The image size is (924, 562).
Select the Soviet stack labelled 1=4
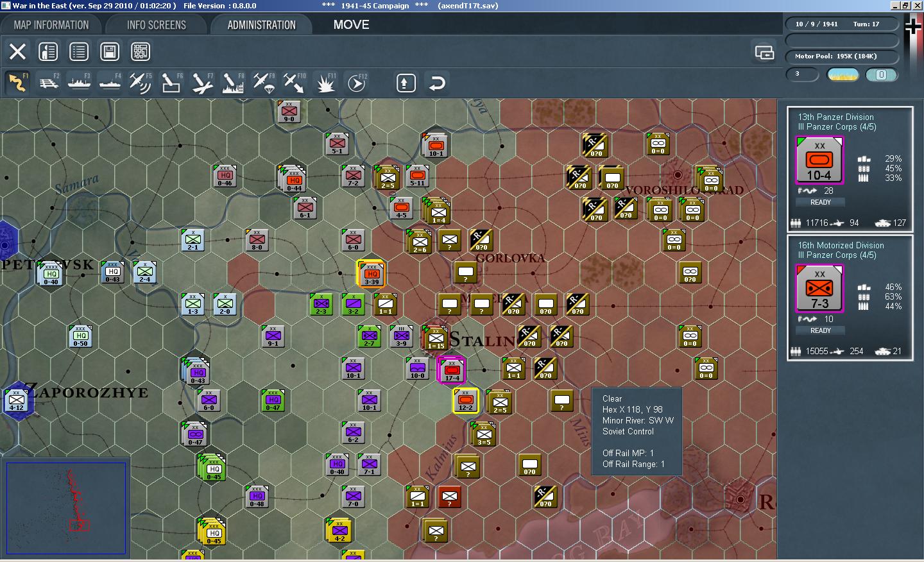click(438, 211)
